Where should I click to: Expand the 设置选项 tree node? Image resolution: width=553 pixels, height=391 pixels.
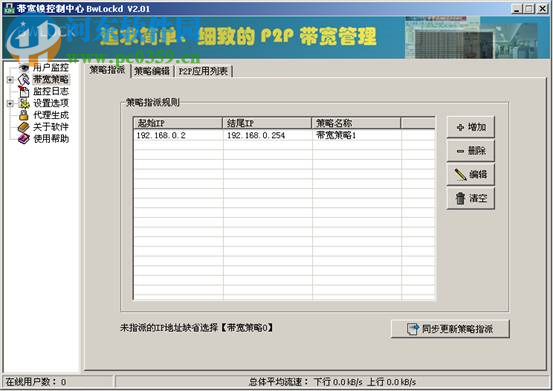(x=10, y=104)
